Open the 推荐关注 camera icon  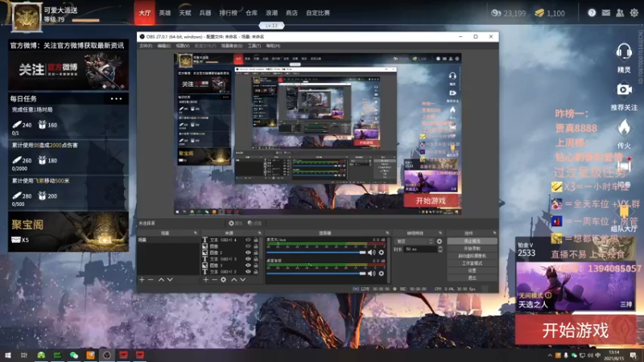624,89
